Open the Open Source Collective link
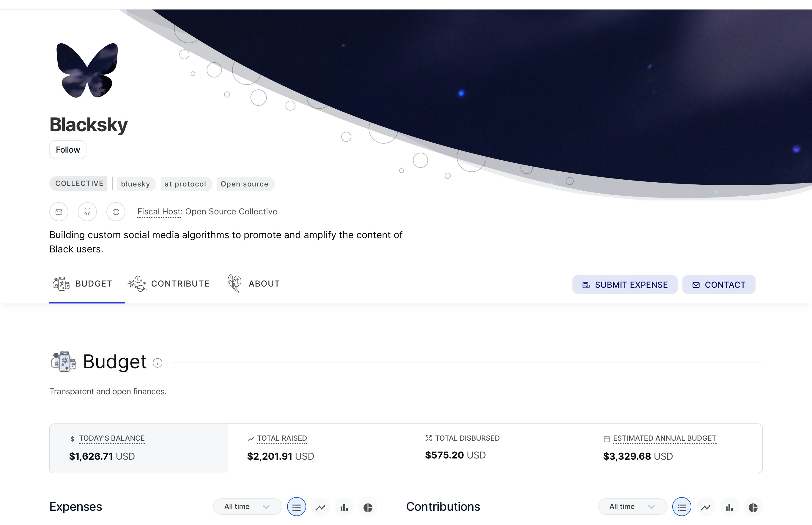This screenshot has width=812, height=525. pyautogui.click(x=231, y=212)
